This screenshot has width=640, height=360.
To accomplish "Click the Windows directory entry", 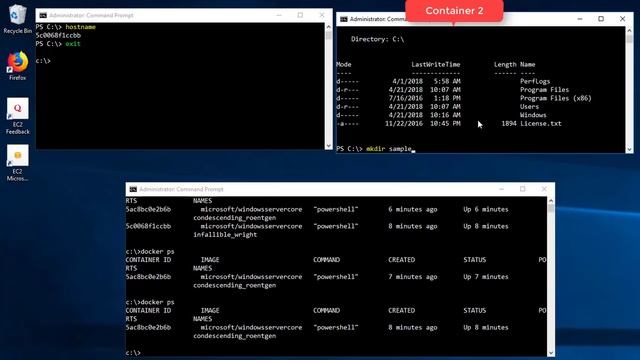I will pyautogui.click(x=533, y=116).
